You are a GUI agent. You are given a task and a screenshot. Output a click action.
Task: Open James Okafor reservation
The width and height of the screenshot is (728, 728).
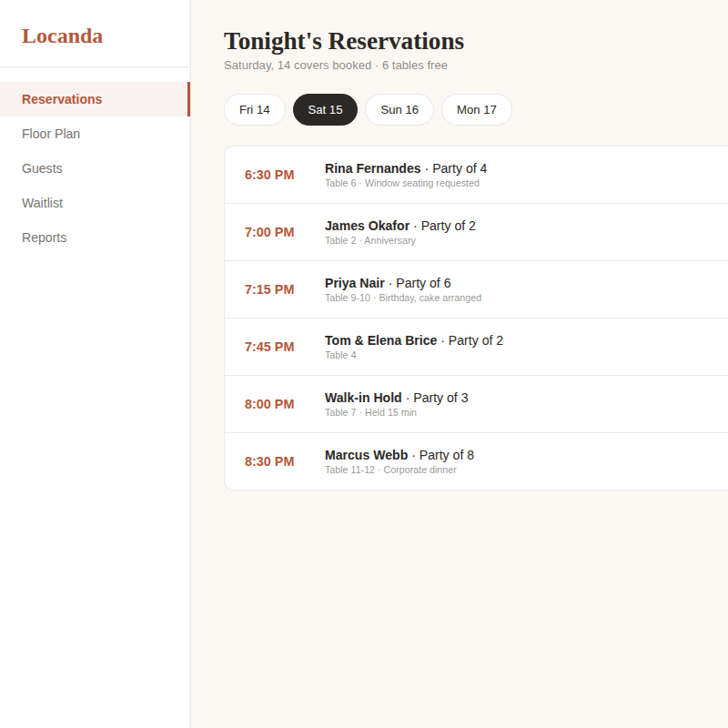pos(476,232)
